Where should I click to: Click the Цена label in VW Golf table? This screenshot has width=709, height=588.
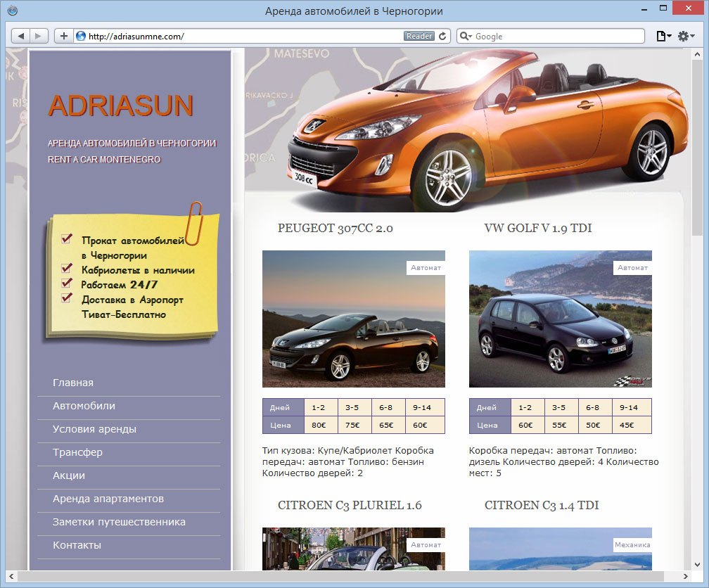(490, 425)
